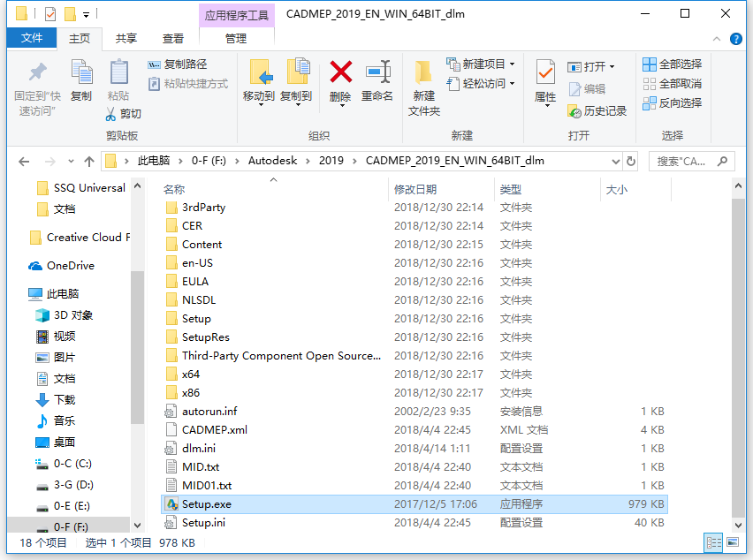
Task: Click the blue Help question mark icon
Action: [735, 39]
